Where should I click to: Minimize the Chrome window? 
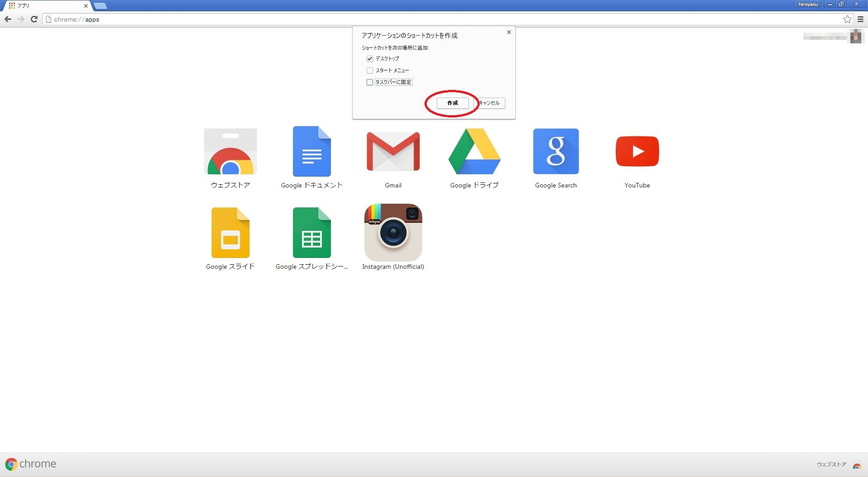point(830,4)
